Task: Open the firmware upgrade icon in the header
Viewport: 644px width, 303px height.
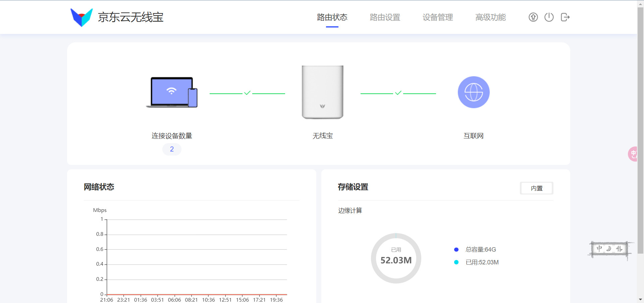Action: coord(533,17)
